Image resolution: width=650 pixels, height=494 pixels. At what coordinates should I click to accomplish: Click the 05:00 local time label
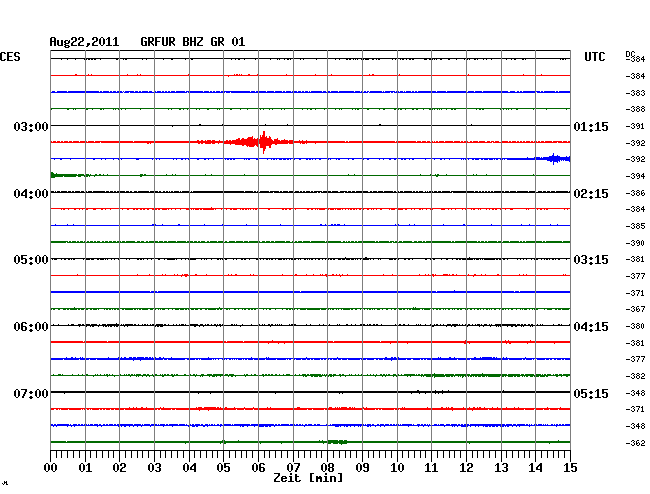(x=31, y=260)
